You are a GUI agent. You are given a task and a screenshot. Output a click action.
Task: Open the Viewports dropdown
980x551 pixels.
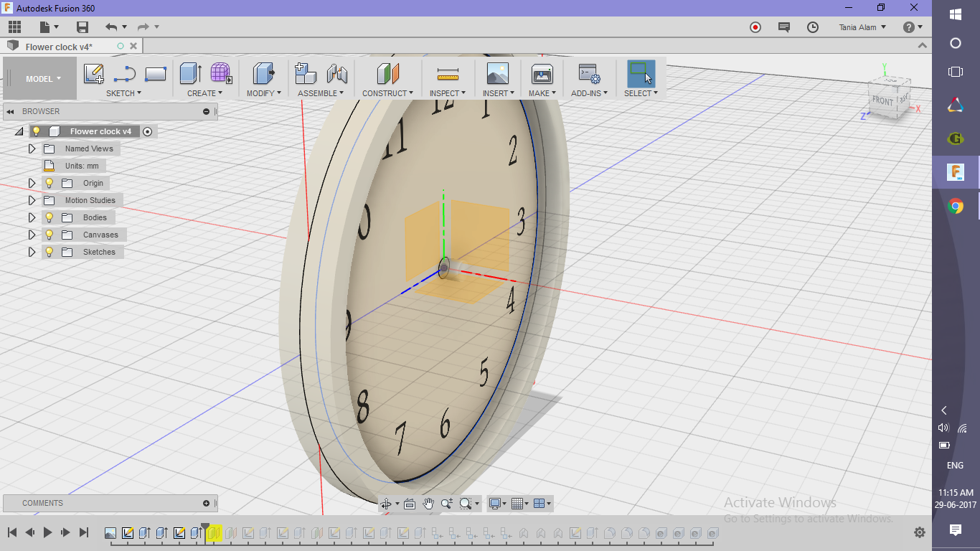(543, 504)
